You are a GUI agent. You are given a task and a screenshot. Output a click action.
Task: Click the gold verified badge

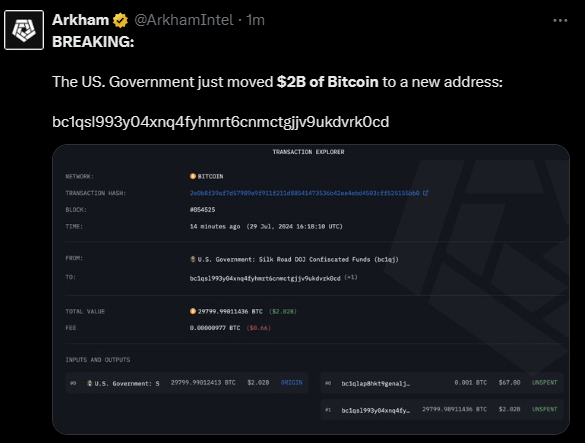pyautogui.click(x=120, y=20)
